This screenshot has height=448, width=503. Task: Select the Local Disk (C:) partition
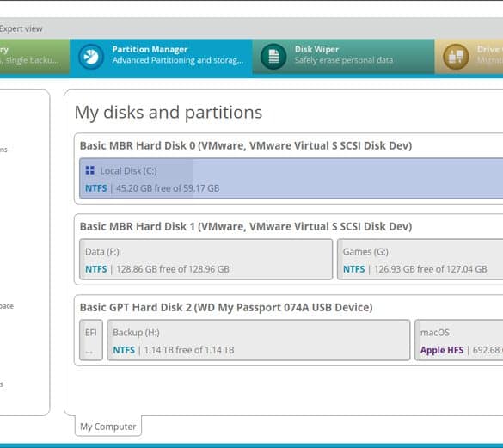tap(291, 179)
